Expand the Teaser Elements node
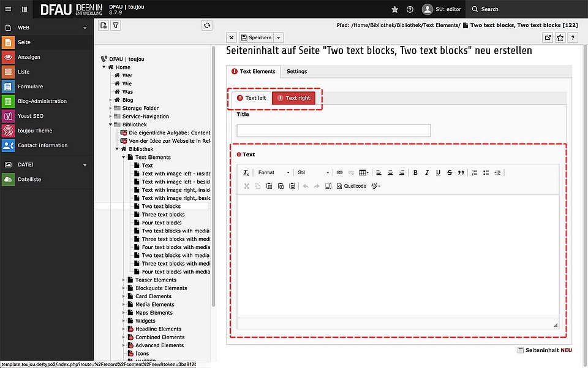The image size is (588, 368). coord(124,280)
